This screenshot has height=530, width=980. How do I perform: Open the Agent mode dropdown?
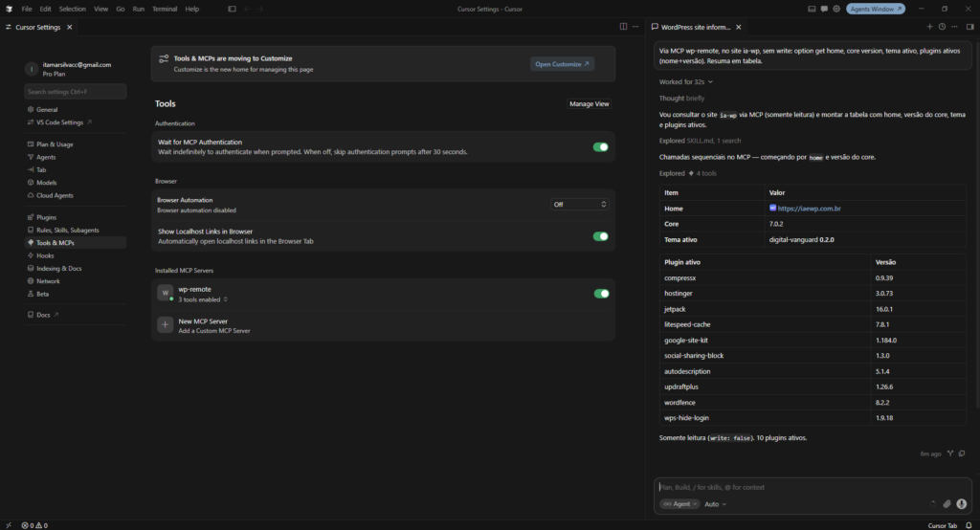(679, 504)
